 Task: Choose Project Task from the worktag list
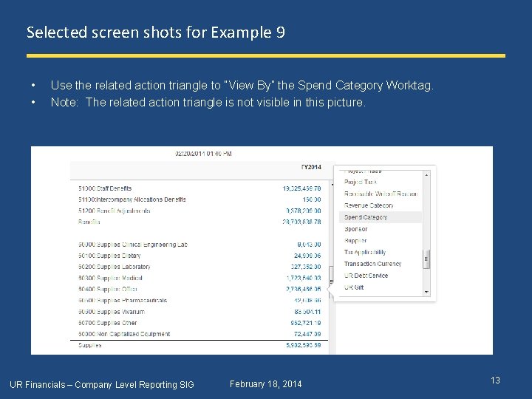coord(360,183)
